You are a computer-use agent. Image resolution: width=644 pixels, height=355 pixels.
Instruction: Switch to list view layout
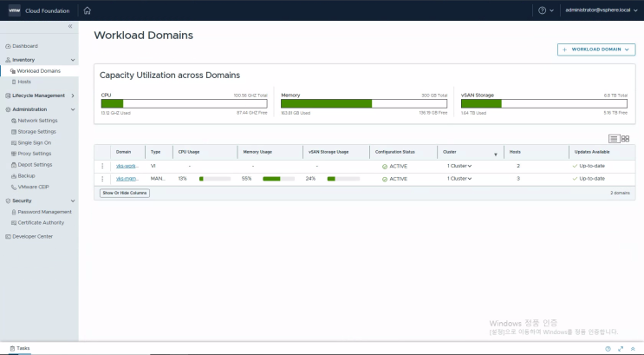point(614,139)
